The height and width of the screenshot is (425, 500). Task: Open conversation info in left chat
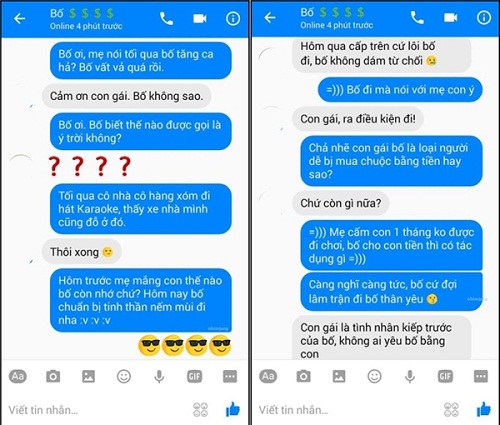(x=233, y=19)
